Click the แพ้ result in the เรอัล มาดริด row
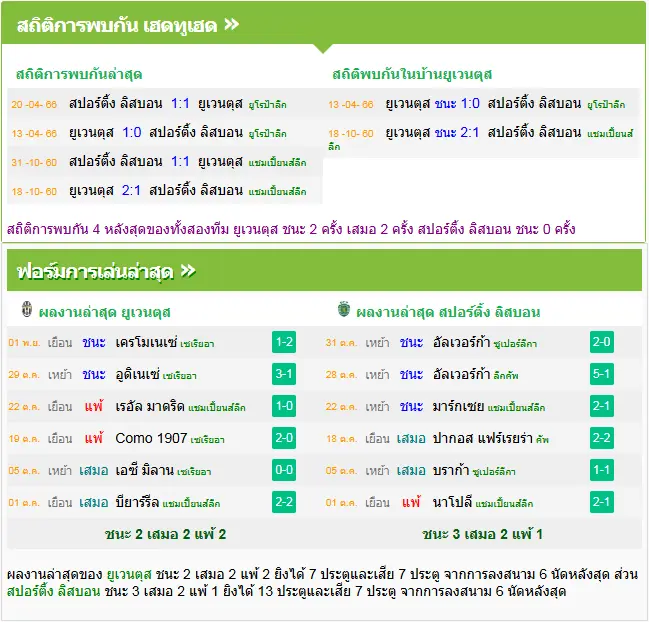This screenshot has height=622, width=649. 94,406
